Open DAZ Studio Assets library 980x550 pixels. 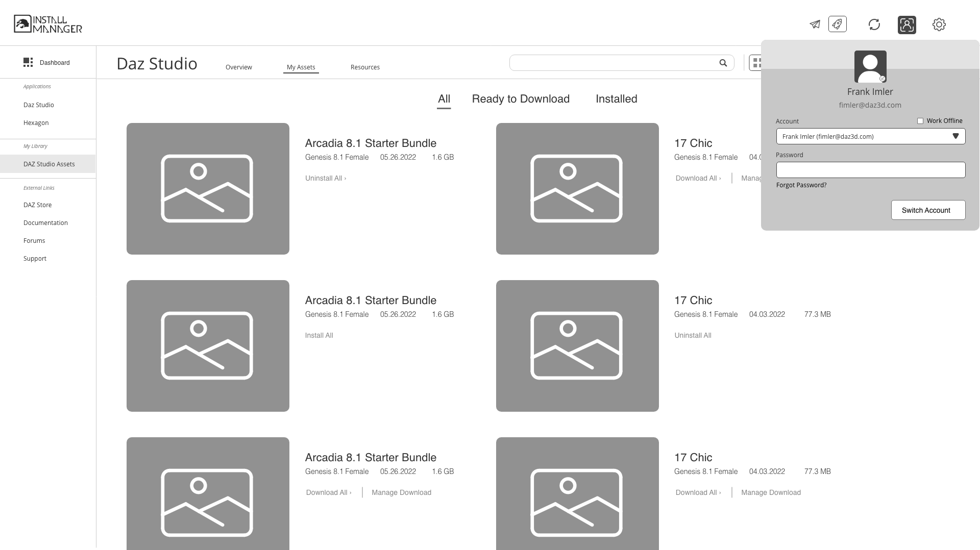tap(48, 164)
